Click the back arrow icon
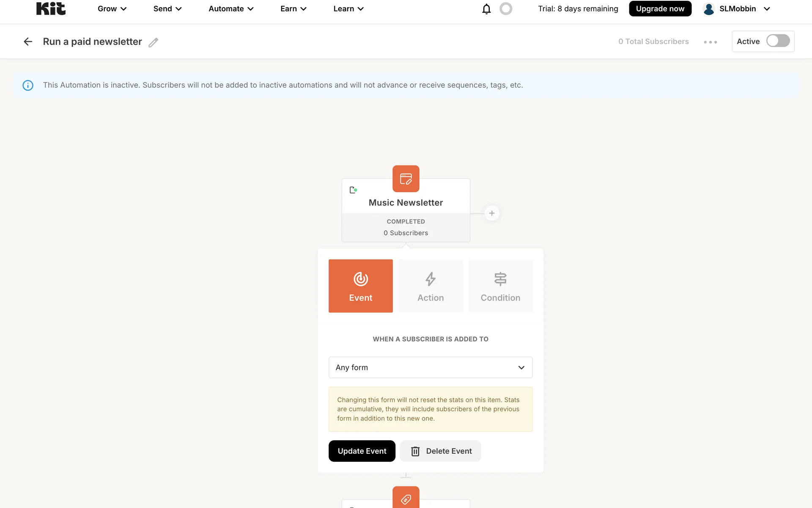Image resolution: width=812 pixels, height=508 pixels. 28,41
